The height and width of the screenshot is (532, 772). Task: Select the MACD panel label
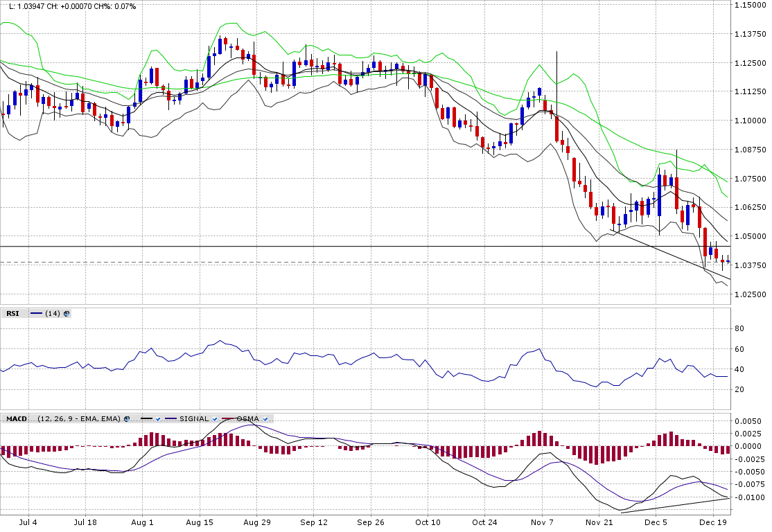click(17, 419)
